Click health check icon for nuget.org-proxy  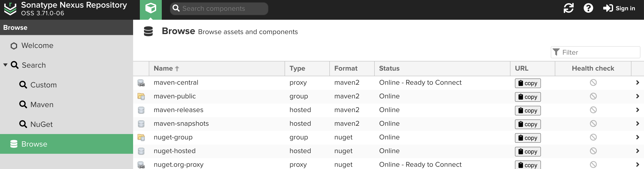point(593,165)
